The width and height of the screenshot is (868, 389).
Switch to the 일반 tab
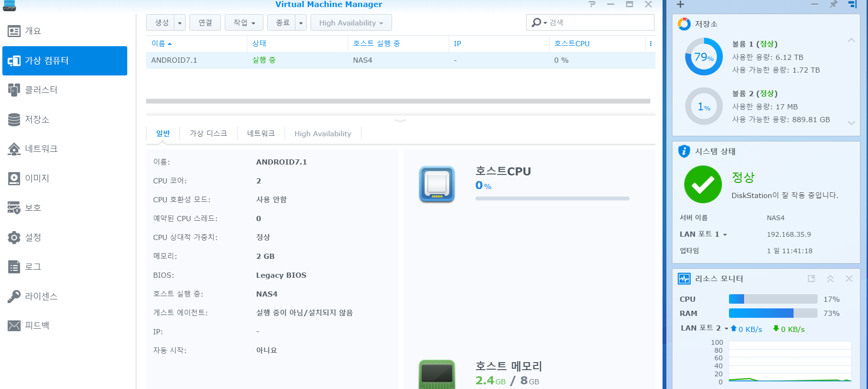point(163,133)
